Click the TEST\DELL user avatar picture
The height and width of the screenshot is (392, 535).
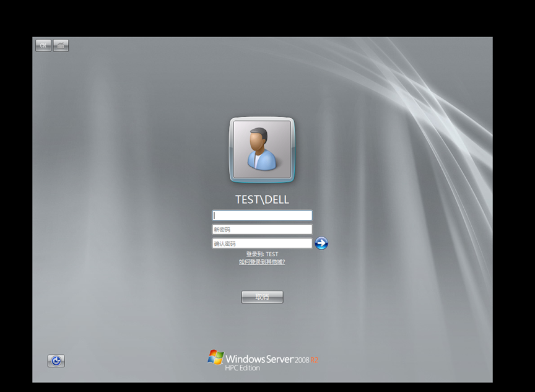261,150
